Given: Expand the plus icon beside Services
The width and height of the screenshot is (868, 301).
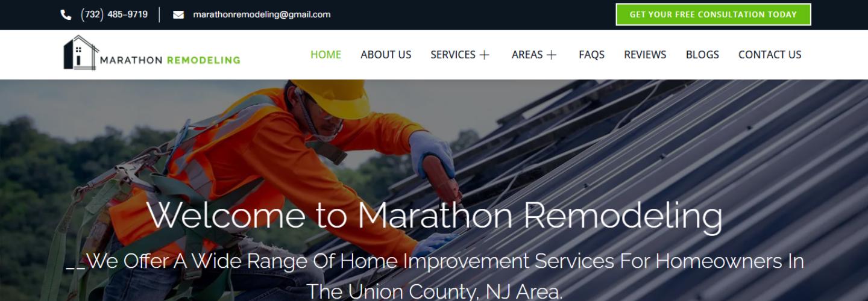Looking at the screenshot, I should click(x=485, y=55).
